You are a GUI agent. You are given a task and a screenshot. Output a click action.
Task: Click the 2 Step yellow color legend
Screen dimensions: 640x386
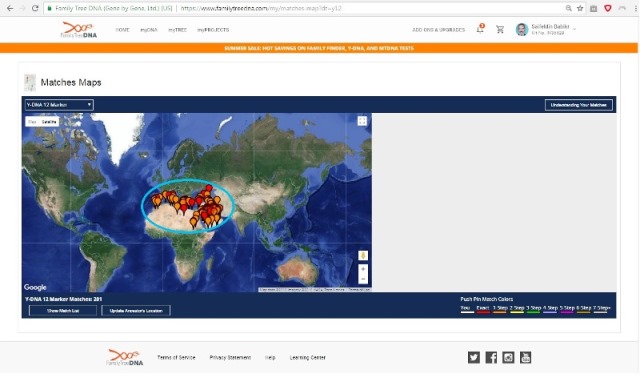pyautogui.click(x=517, y=309)
